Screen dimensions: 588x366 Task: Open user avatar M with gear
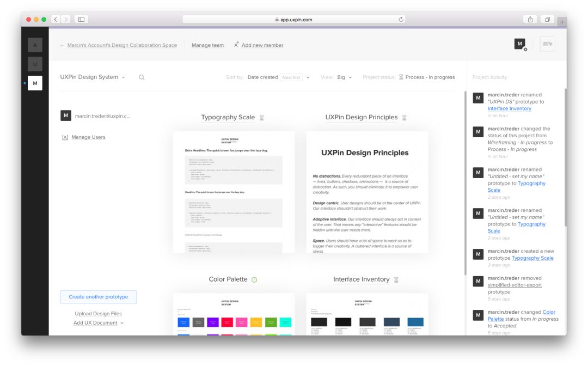(520, 44)
